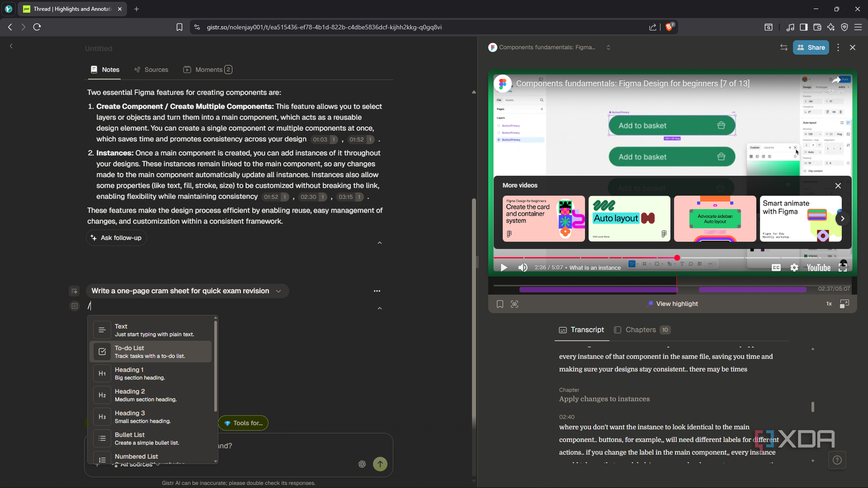Click the Ask follow-up button
Image resolution: width=868 pixels, height=488 pixels.
116,238
